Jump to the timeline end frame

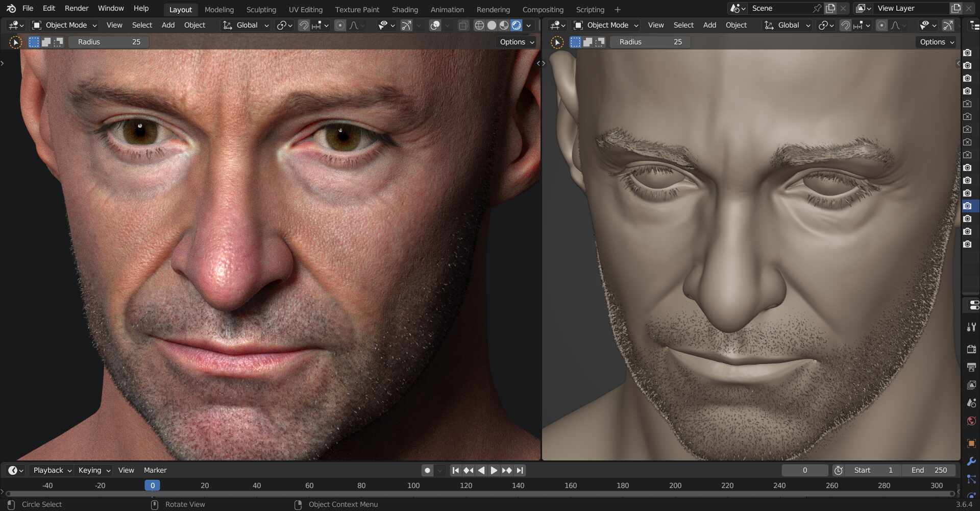520,470
